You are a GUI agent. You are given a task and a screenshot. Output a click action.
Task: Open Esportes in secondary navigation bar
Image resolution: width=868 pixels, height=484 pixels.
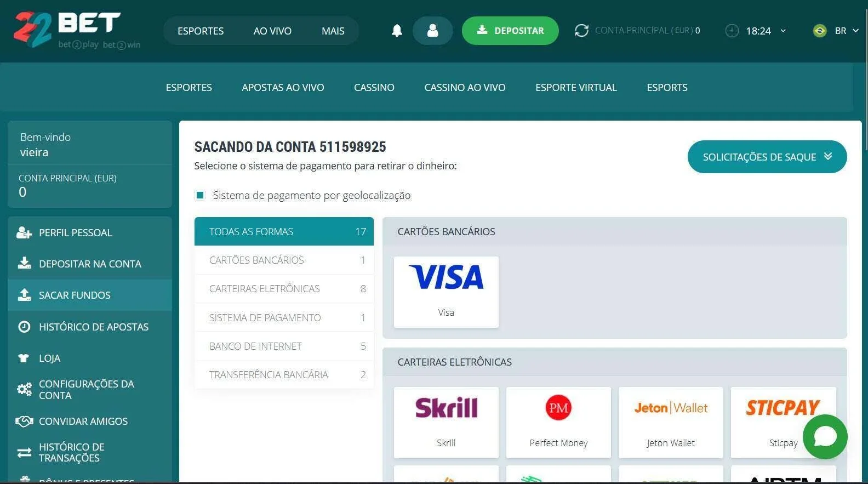189,87
